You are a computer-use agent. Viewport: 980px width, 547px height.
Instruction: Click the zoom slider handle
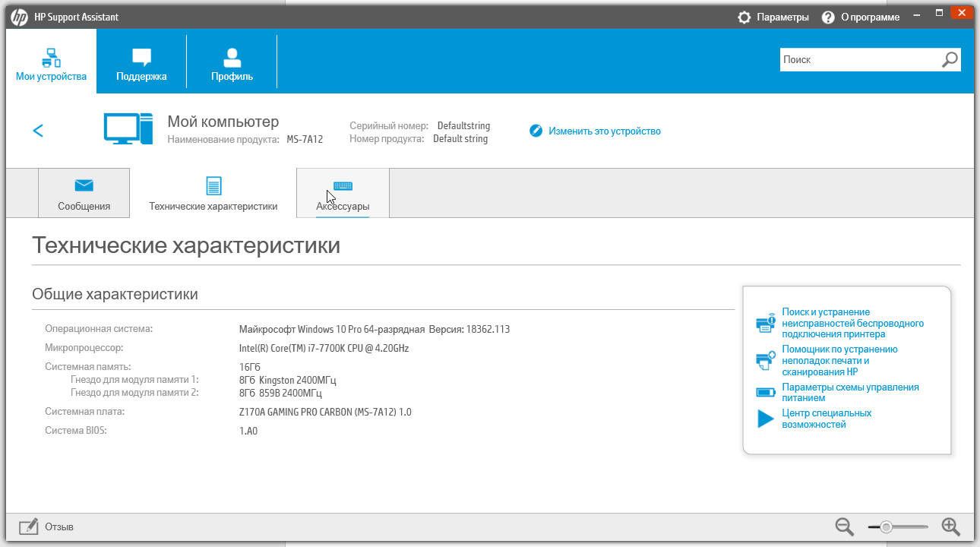[x=886, y=526]
